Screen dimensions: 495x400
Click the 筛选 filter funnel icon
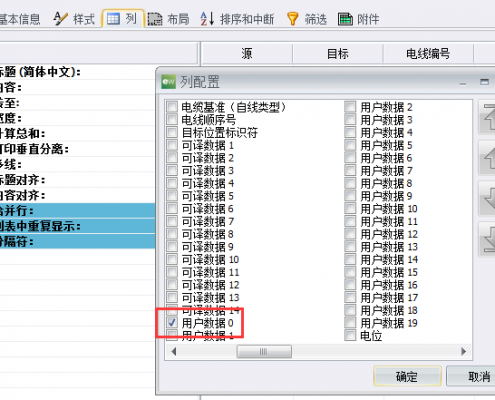coord(292,19)
